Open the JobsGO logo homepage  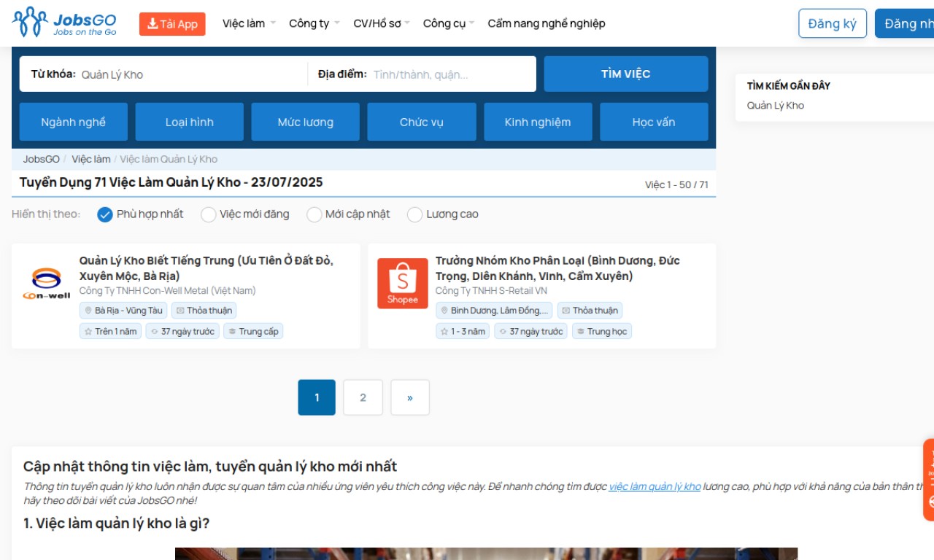[64, 23]
